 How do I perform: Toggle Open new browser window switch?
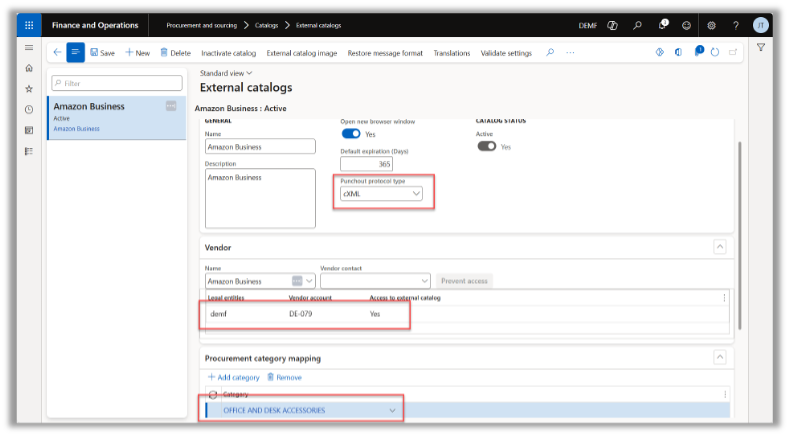pos(351,134)
